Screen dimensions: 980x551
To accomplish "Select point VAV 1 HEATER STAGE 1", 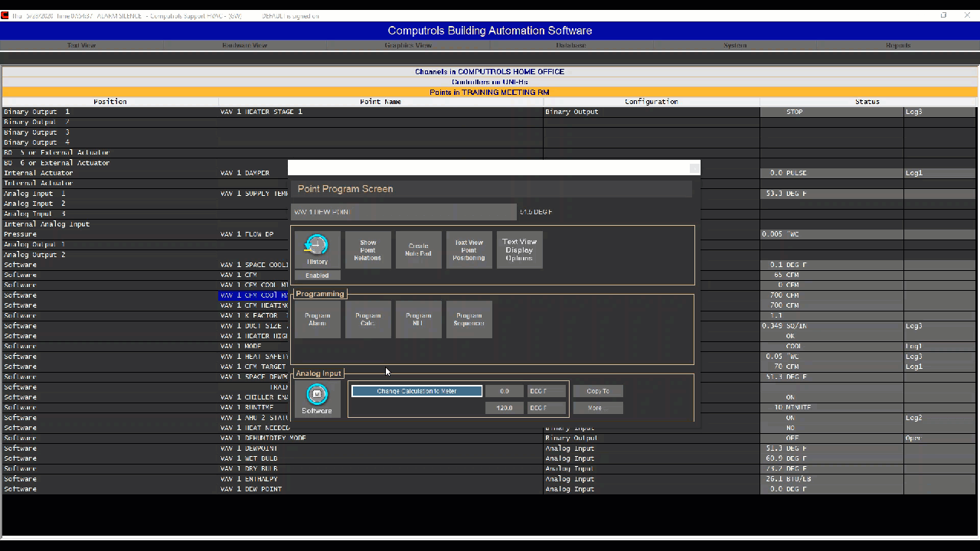I will pyautogui.click(x=261, y=112).
